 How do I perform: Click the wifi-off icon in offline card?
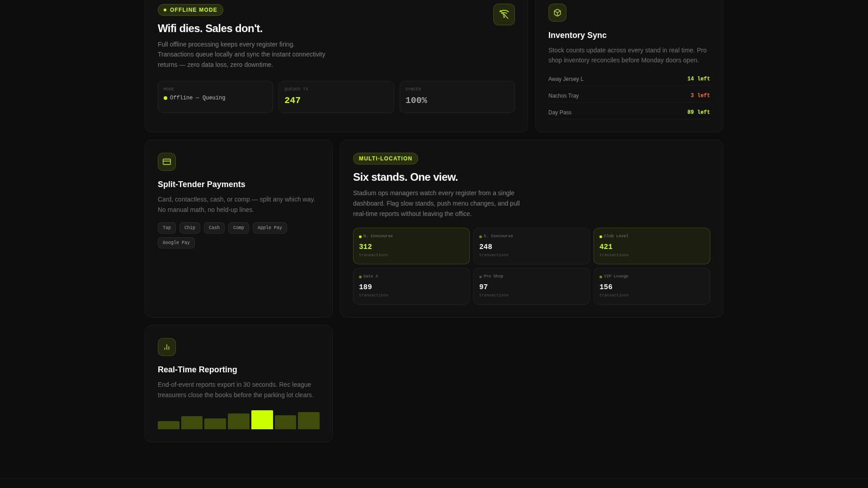(504, 14)
